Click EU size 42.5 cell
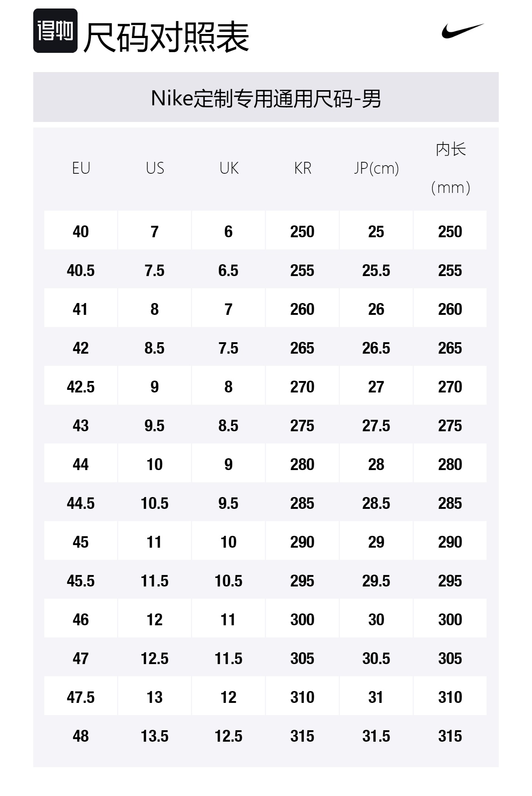The height and width of the screenshot is (796, 532). click(81, 387)
